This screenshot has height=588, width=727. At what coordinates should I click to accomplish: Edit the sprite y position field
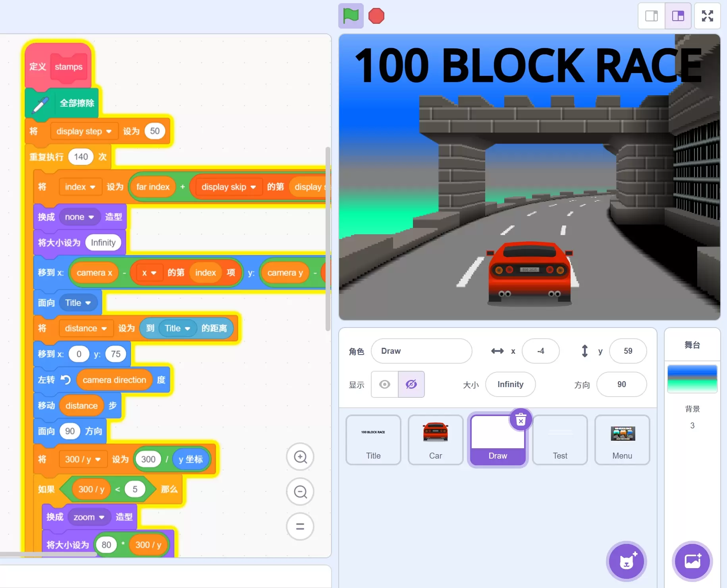628,351
